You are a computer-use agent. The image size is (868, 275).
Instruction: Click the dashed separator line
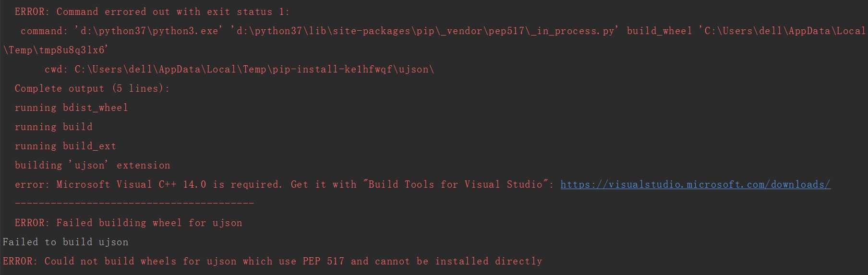(134, 203)
